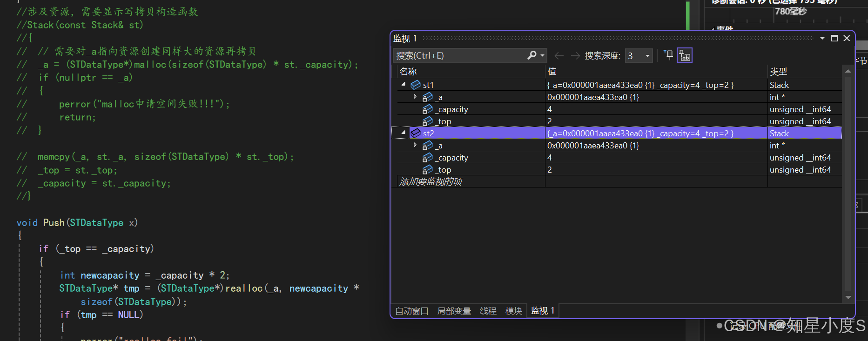
Task: Expand the _a member under st2
Action: point(415,145)
